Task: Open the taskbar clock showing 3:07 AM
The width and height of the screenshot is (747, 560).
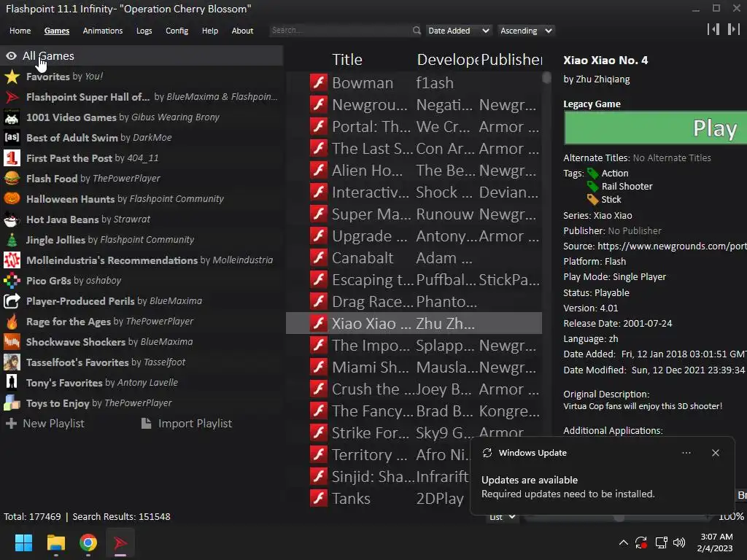Action: click(x=715, y=542)
